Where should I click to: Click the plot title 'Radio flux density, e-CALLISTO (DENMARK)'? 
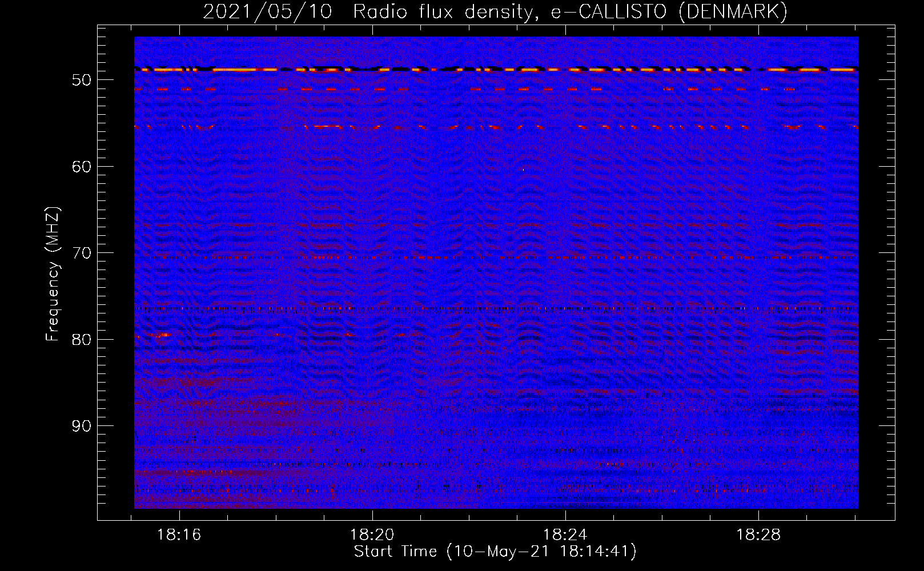coord(570,11)
